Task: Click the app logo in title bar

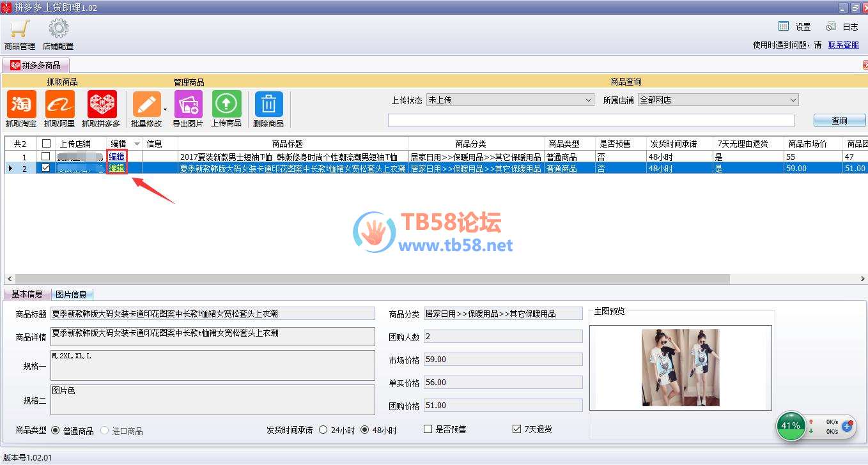Action: 6,8
